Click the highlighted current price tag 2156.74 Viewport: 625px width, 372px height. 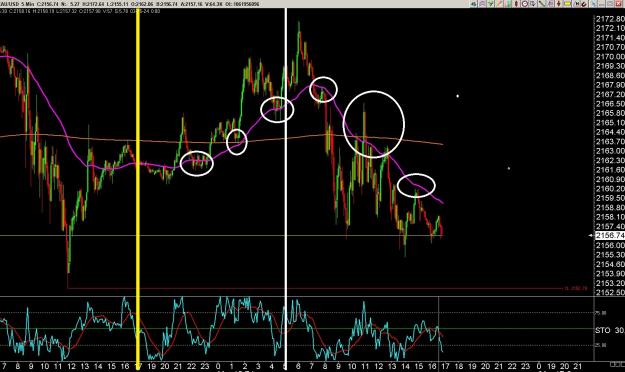[x=609, y=236]
